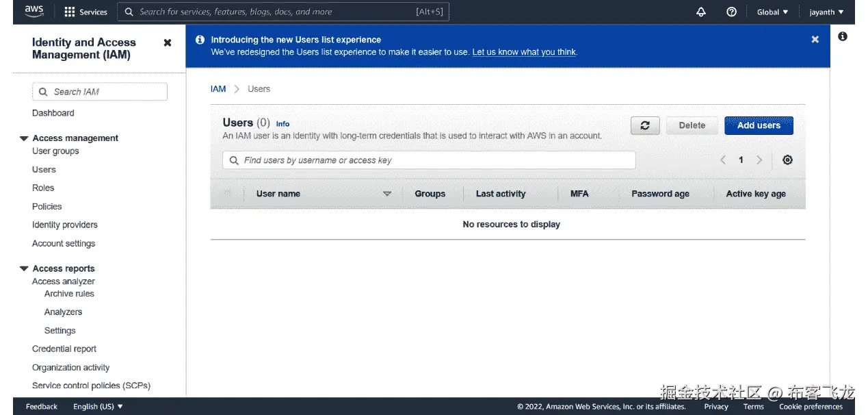Open the Privacy link in footer
Screen dimensions: 868x415
pyautogui.click(x=716, y=406)
